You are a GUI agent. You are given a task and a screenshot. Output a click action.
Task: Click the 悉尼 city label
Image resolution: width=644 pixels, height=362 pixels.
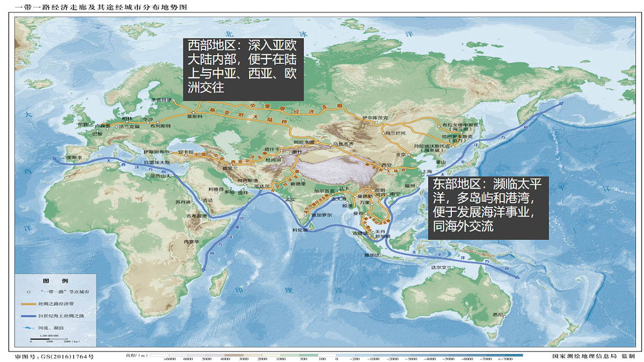[x=499, y=315]
